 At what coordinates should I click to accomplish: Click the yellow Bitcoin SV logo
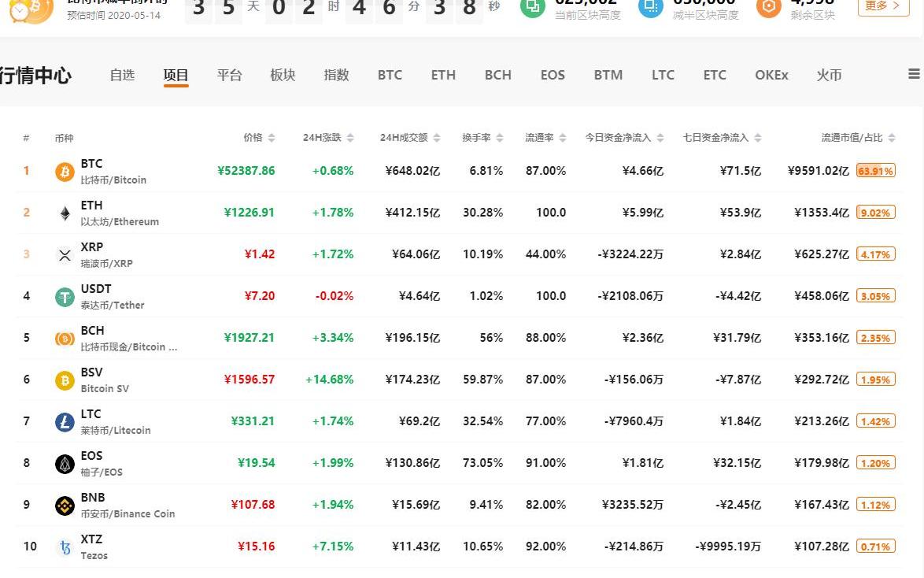coord(65,380)
